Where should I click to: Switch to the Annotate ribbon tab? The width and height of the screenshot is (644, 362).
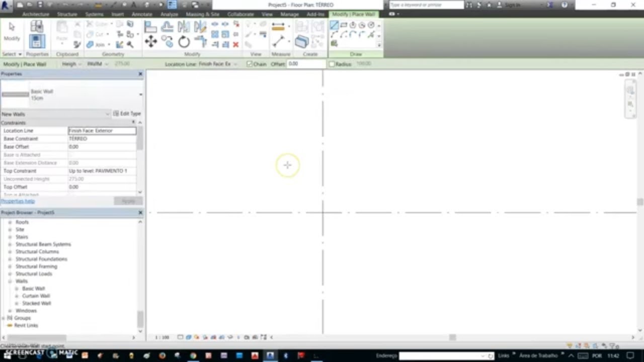[x=142, y=14]
